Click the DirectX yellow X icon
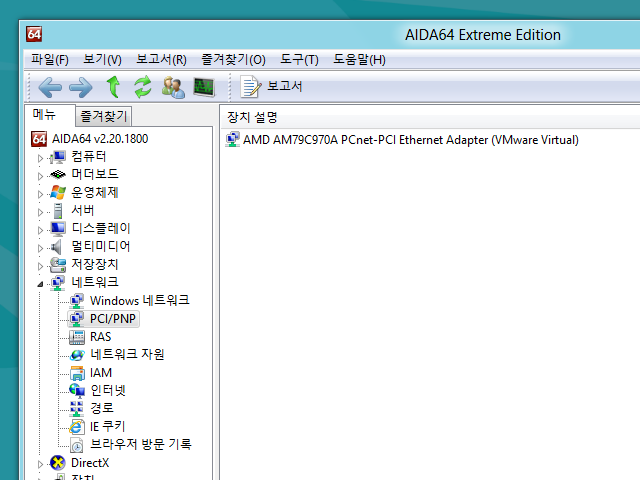640x480 pixels. 58,463
